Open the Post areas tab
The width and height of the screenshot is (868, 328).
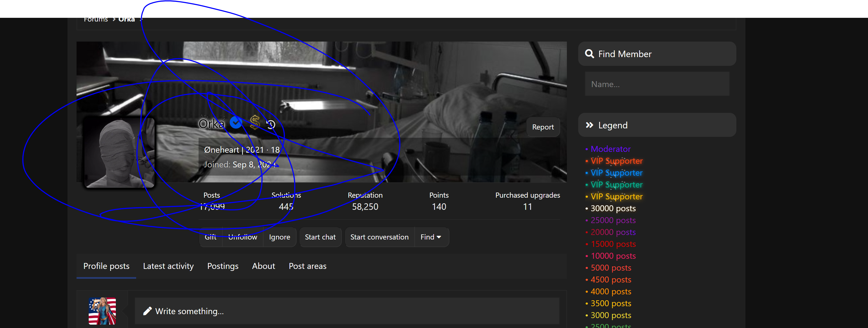[x=307, y=266]
